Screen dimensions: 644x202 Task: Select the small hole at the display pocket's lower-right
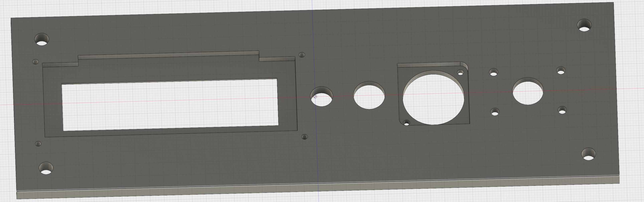(305, 137)
